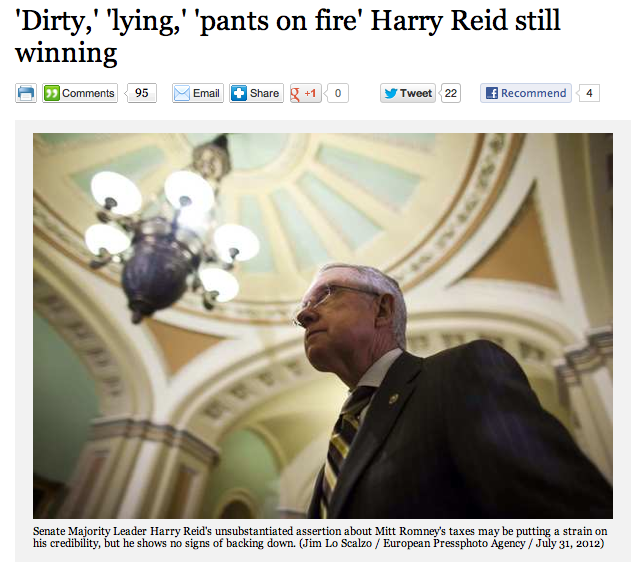Click the Twitter bird icon

(x=391, y=93)
